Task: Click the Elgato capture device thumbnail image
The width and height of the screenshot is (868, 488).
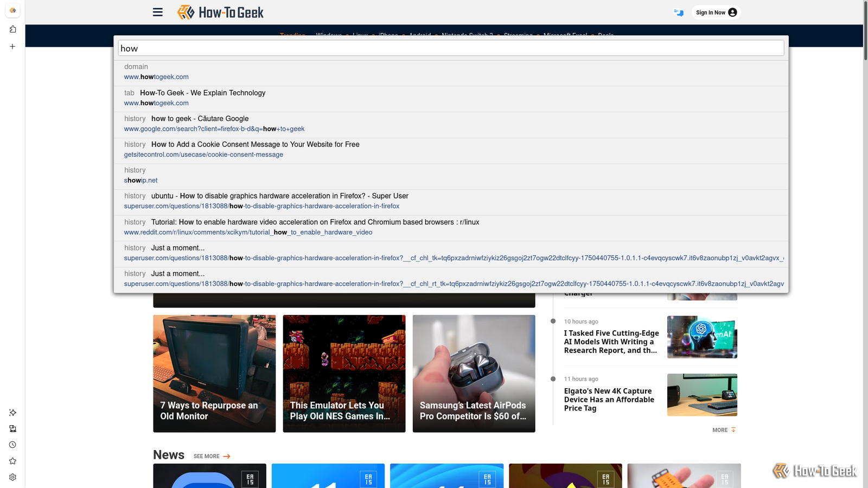Action: click(702, 395)
